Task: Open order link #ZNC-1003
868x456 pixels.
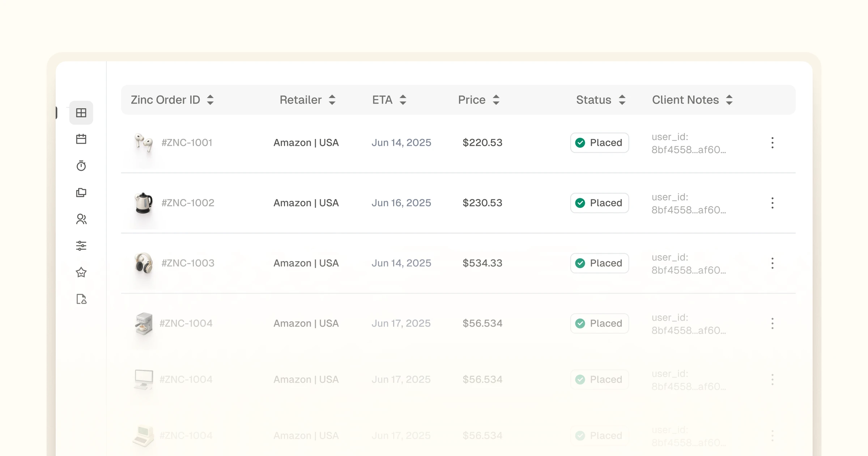Action: pos(188,263)
